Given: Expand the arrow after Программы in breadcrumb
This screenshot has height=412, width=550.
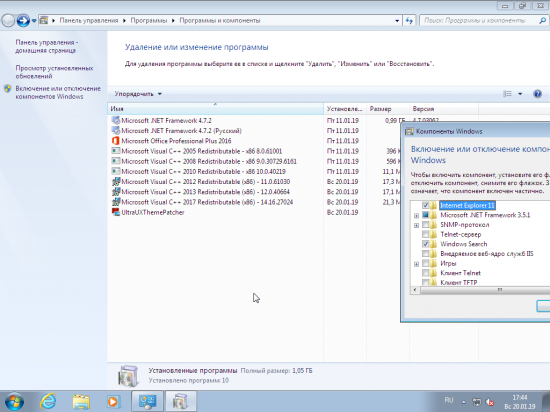Looking at the screenshot, I should point(173,21).
